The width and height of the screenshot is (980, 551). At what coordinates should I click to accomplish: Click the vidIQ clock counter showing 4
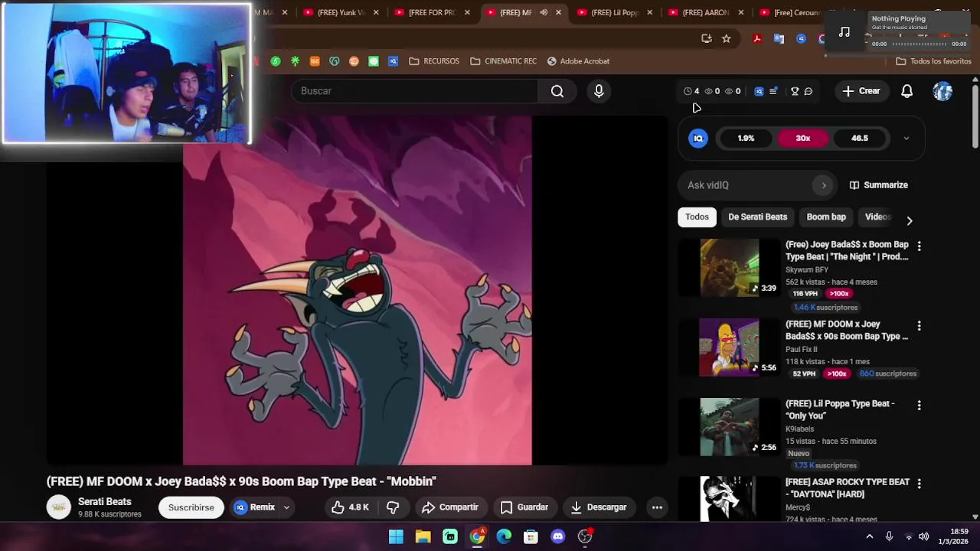691,91
